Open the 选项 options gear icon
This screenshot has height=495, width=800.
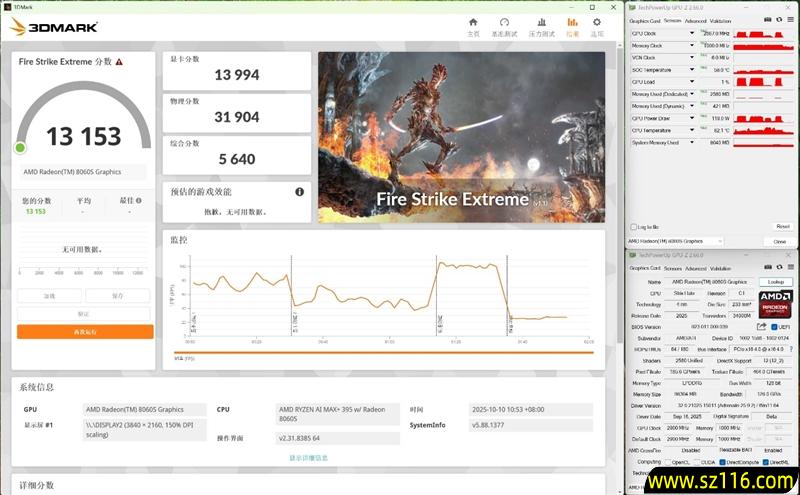[x=597, y=26]
